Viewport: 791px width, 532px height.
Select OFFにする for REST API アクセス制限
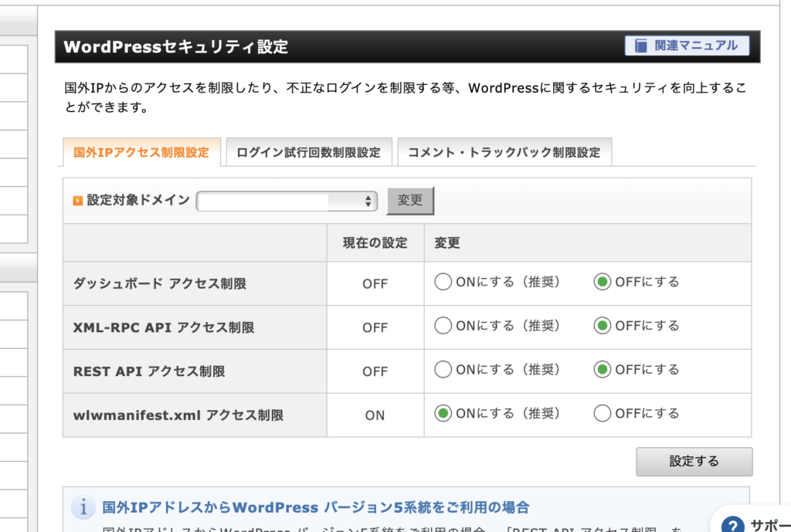coord(602,370)
